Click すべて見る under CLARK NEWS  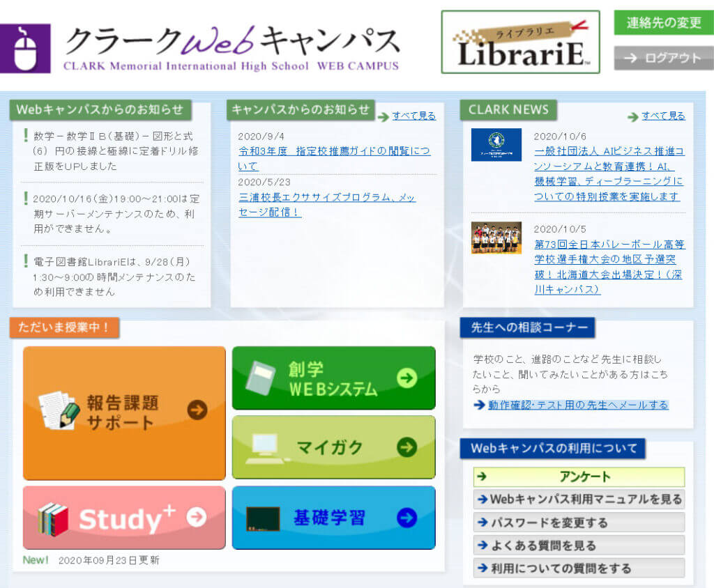tap(664, 116)
